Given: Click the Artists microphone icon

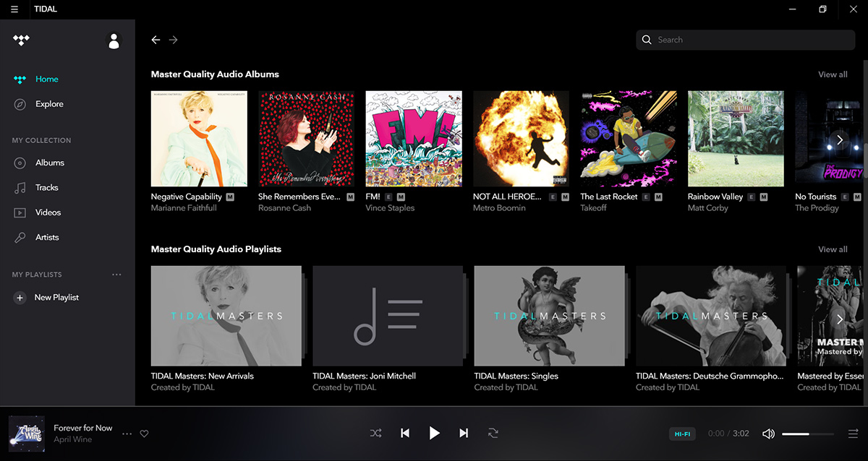Looking at the screenshot, I should (x=20, y=237).
